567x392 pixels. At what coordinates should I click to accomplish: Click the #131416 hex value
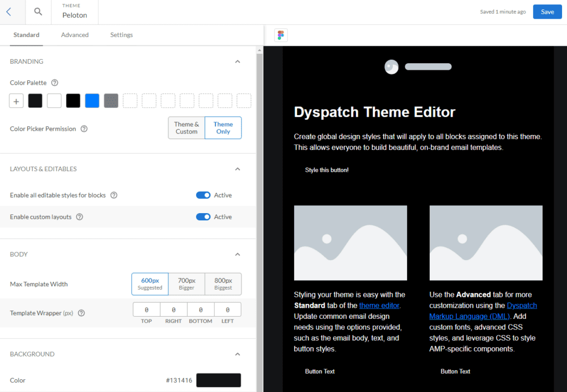coord(179,380)
